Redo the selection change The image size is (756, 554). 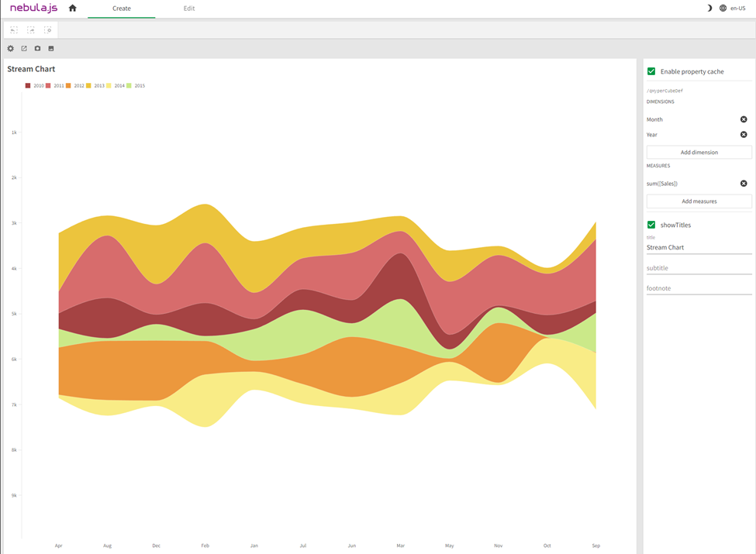coord(30,29)
